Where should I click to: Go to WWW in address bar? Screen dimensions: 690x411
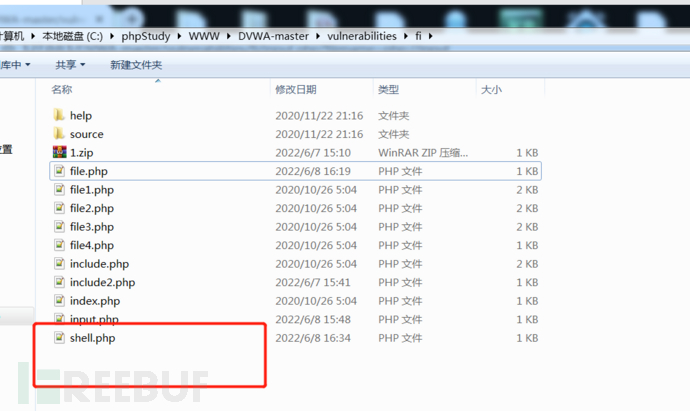[x=204, y=36]
